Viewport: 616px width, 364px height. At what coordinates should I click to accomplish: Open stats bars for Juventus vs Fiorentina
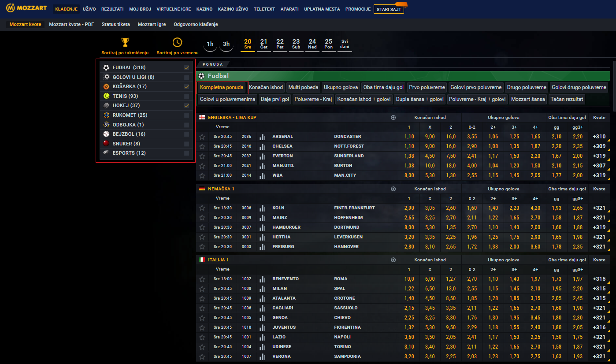coord(263,327)
